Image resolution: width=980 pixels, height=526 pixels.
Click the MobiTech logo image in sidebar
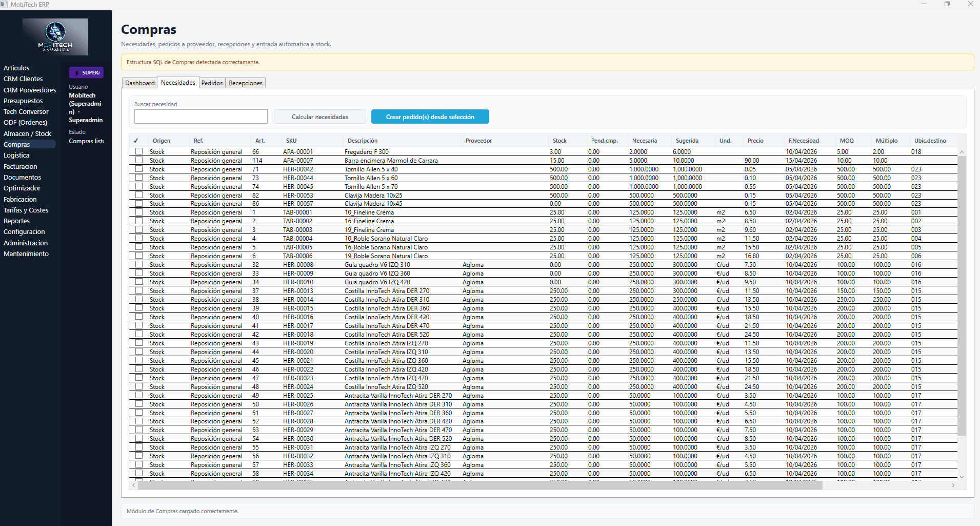point(55,37)
